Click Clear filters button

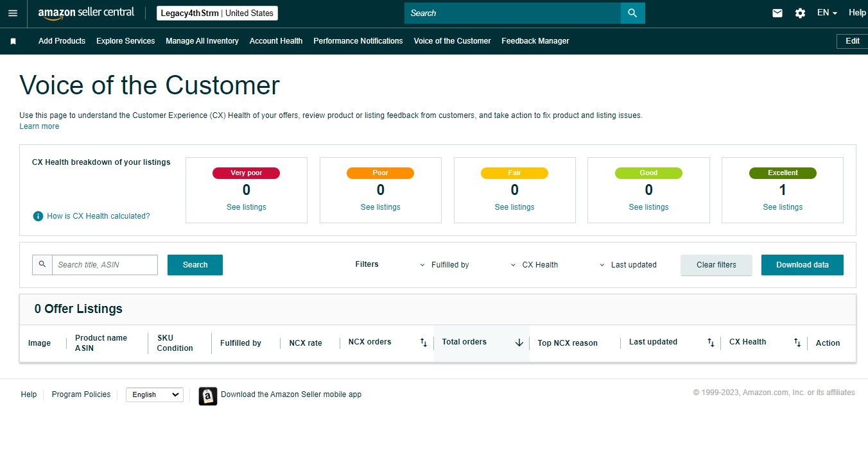(716, 265)
